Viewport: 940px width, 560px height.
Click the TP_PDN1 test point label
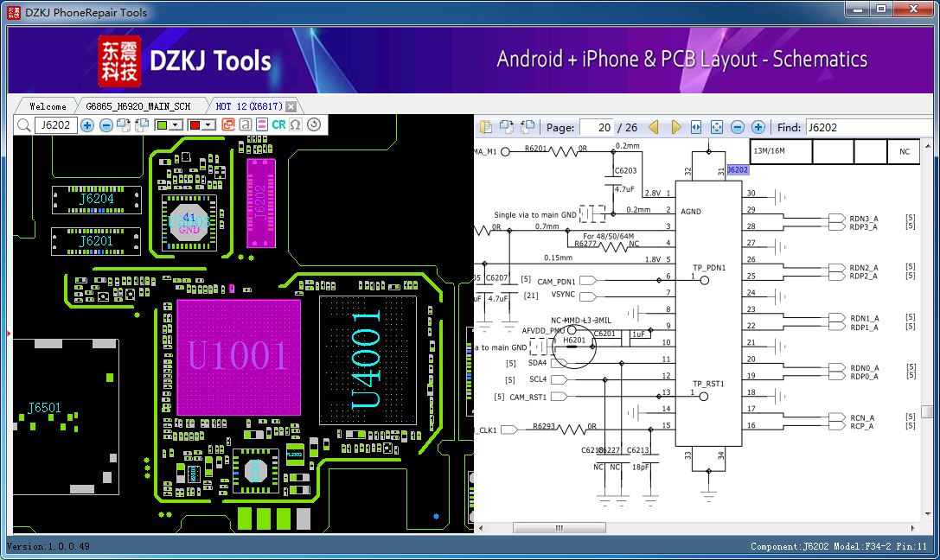tap(709, 268)
